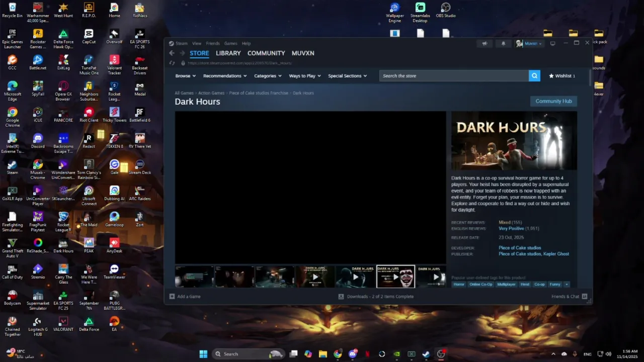Switch to the LIBRARY tab
Image resolution: width=644 pixels, height=362 pixels.
[228, 53]
